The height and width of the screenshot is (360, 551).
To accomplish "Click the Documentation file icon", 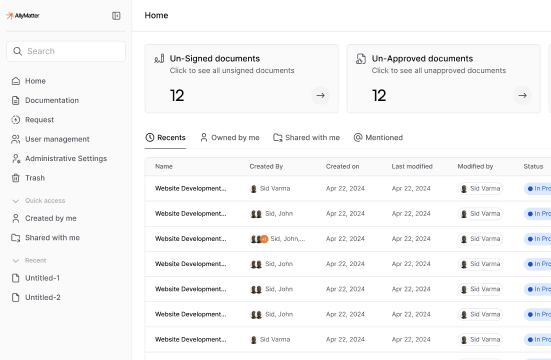I will 16,101.
